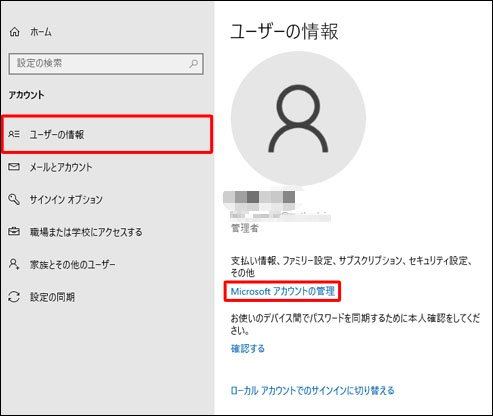Click the 管理者 label under the name
The height and width of the screenshot is (416, 493).
pyautogui.click(x=245, y=228)
